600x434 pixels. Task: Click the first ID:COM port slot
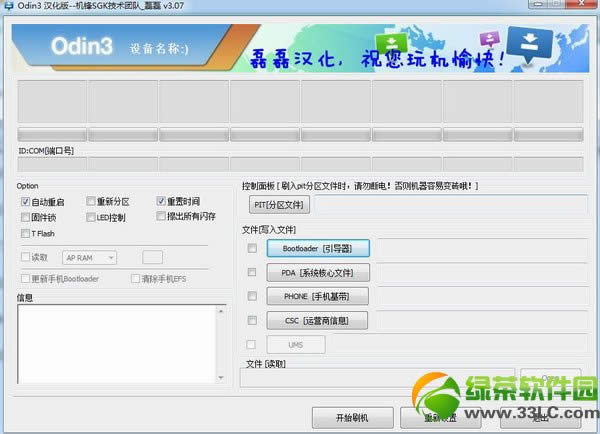[x=52, y=165]
